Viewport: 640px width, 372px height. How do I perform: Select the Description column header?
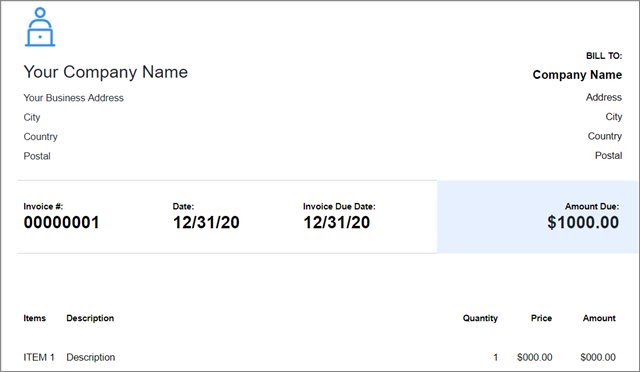pyautogui.click(x=90, y=318)
